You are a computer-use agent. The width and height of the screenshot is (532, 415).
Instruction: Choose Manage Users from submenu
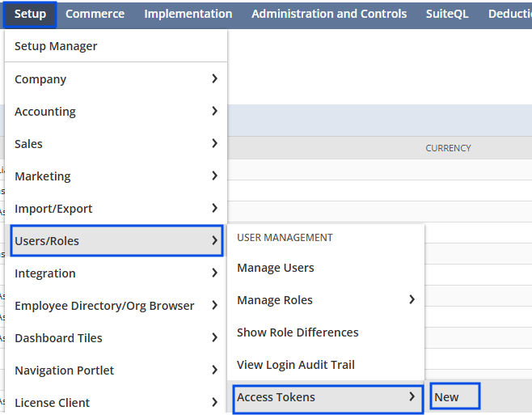click(x=326, y=268)
